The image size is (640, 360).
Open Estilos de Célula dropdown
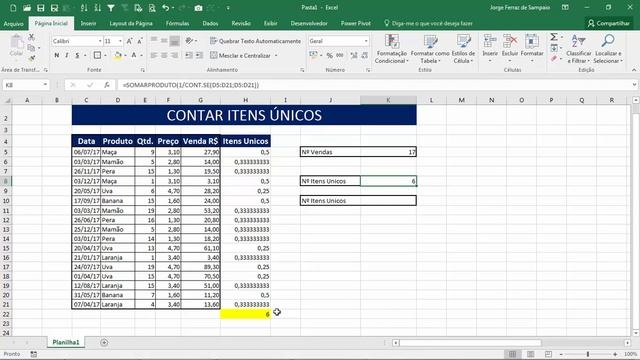[463, 49]
